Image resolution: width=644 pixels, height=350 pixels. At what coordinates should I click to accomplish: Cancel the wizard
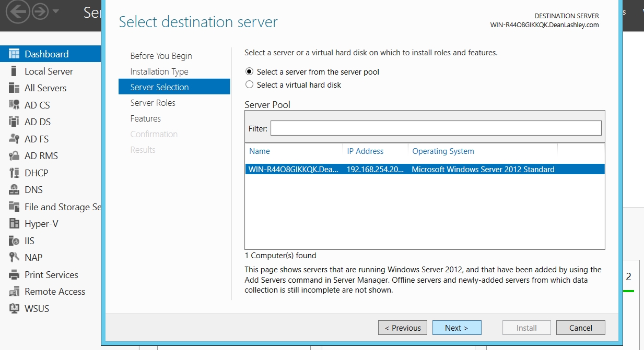580,328
